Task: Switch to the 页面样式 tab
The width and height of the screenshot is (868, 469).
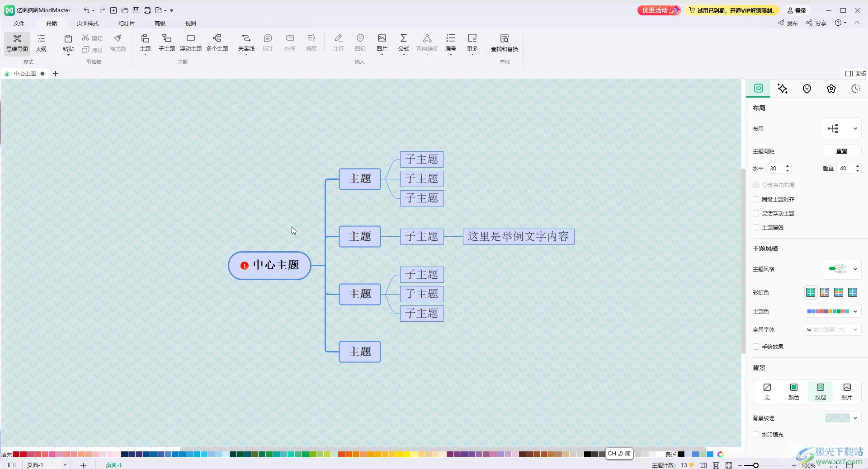Action: tap(87, 23)
